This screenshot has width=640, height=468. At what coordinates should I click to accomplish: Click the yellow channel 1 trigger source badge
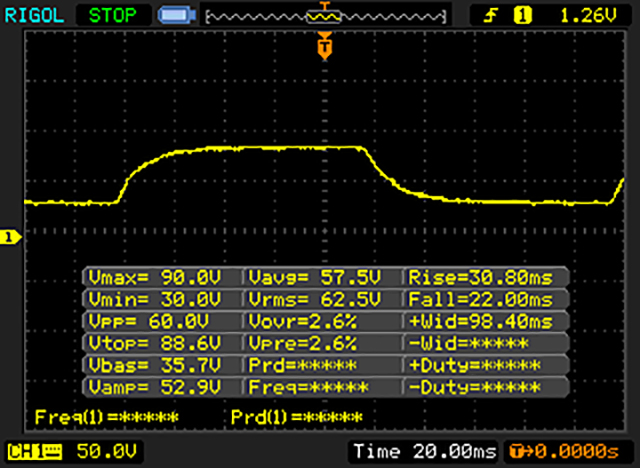point(523,16)
